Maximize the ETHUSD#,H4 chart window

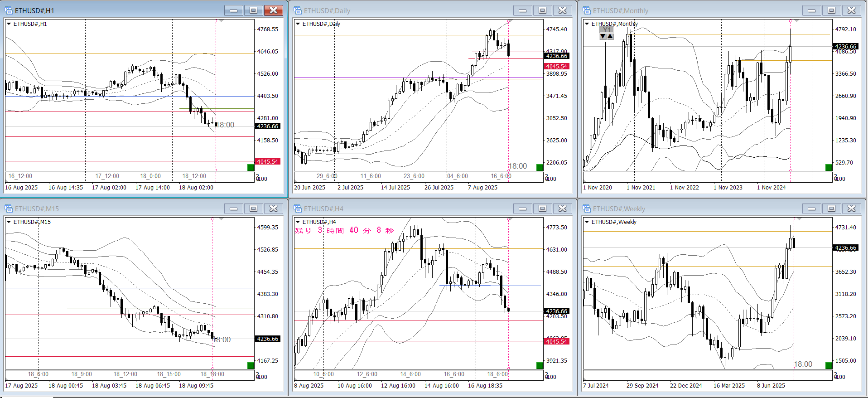542,209
